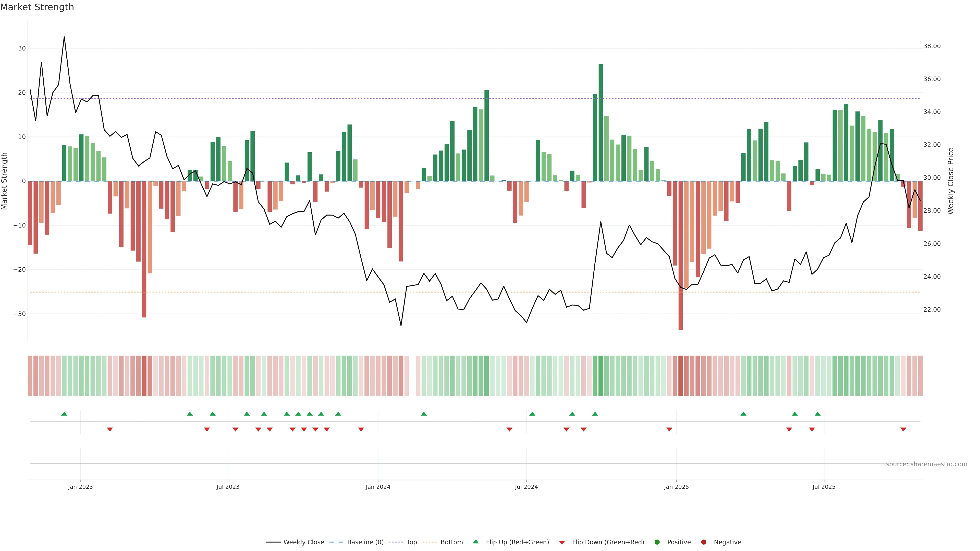
Task: Click the green Positive legend dot
Action: (x=657, y=542)
